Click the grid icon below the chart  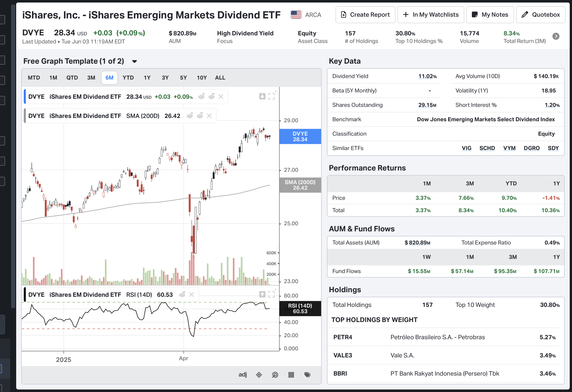[x=291, y=375]
